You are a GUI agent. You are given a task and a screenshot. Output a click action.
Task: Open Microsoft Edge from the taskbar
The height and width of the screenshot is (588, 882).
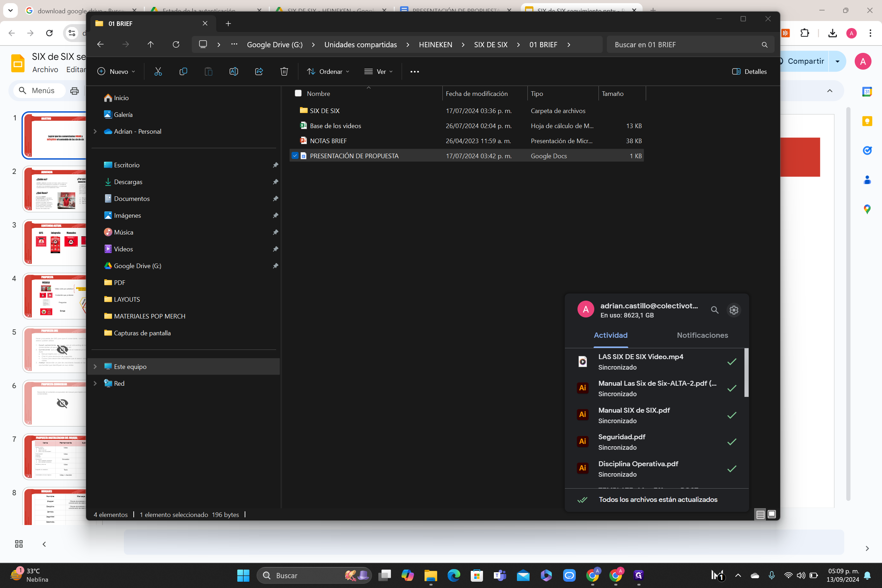[454, 575]
